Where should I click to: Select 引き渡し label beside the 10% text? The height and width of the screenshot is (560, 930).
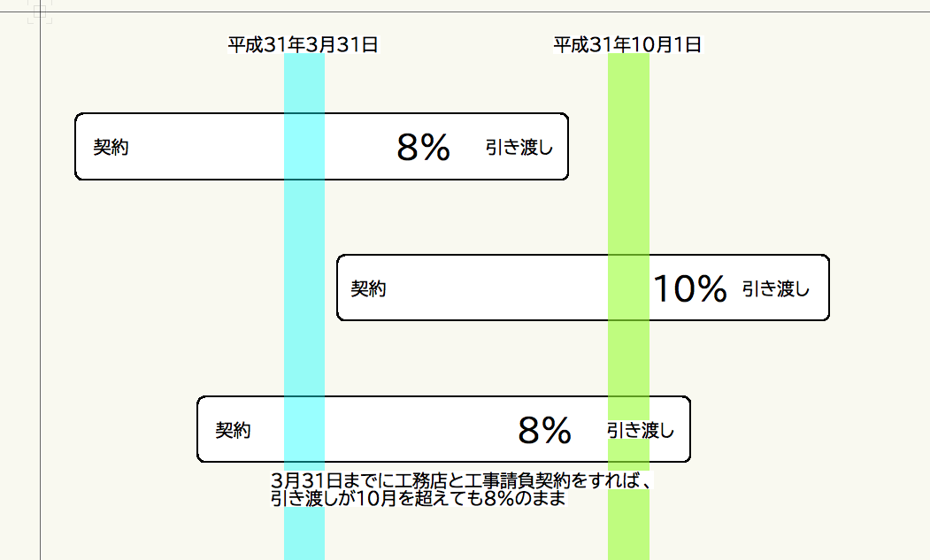click(x=775, y=288)
